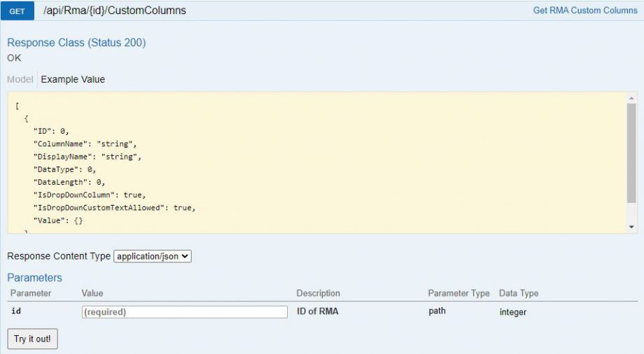This screenshot has height=354, width=644.
Task: Click the Parameters heading
Action: pyautogui.click(x=34, y=278)
